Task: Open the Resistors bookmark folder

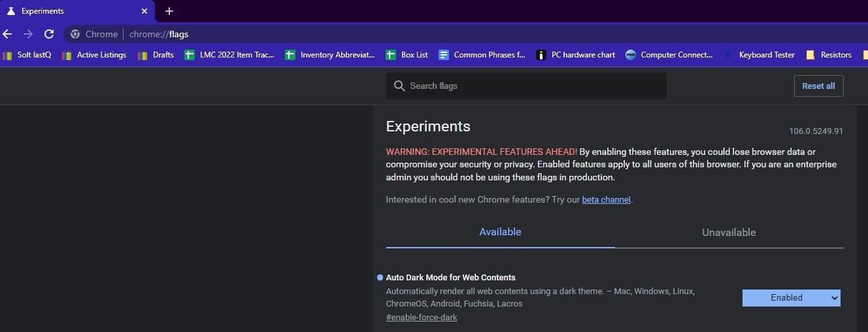Action: coord(829,55)
